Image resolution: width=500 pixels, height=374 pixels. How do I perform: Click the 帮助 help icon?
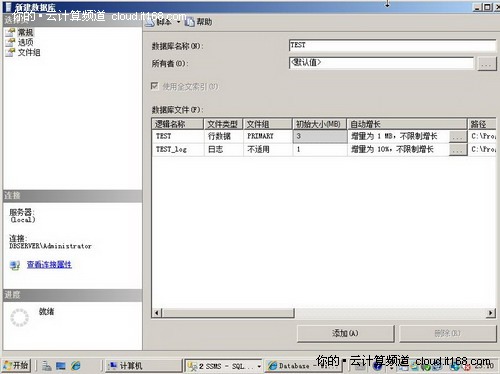(x=190, y=22)
